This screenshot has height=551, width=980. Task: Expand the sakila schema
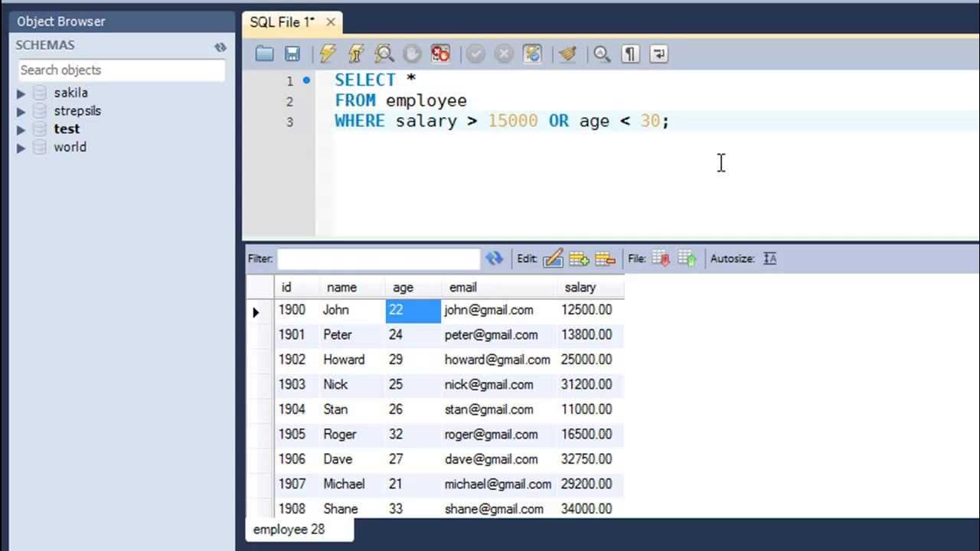(21, 93)
